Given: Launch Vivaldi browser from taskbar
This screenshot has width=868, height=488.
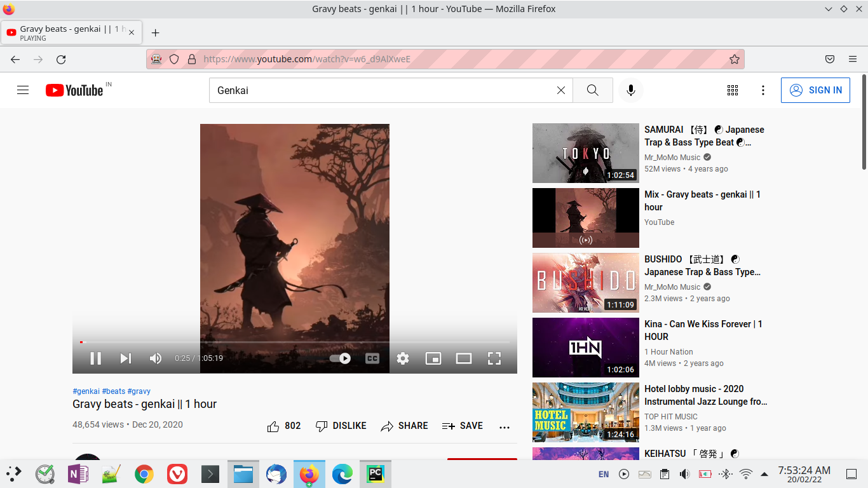Looking at the screenshot, I should [177, 474].
